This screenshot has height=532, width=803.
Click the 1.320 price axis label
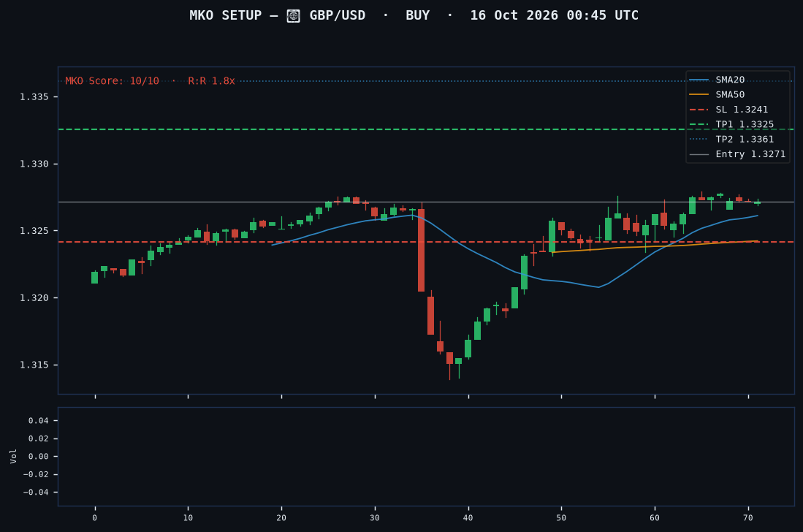pyautogui.click(x=34, y=298)
